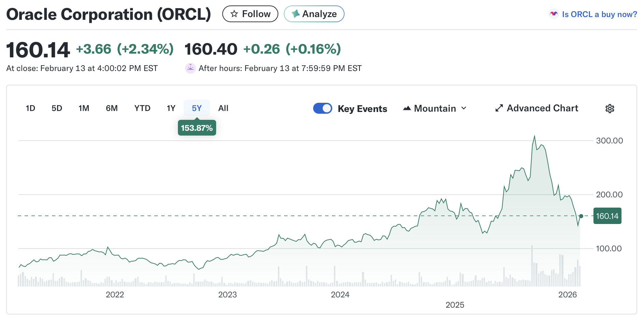Click the after hours moon icon
This screenshot has width=644, height=323.
pos(190,68)
